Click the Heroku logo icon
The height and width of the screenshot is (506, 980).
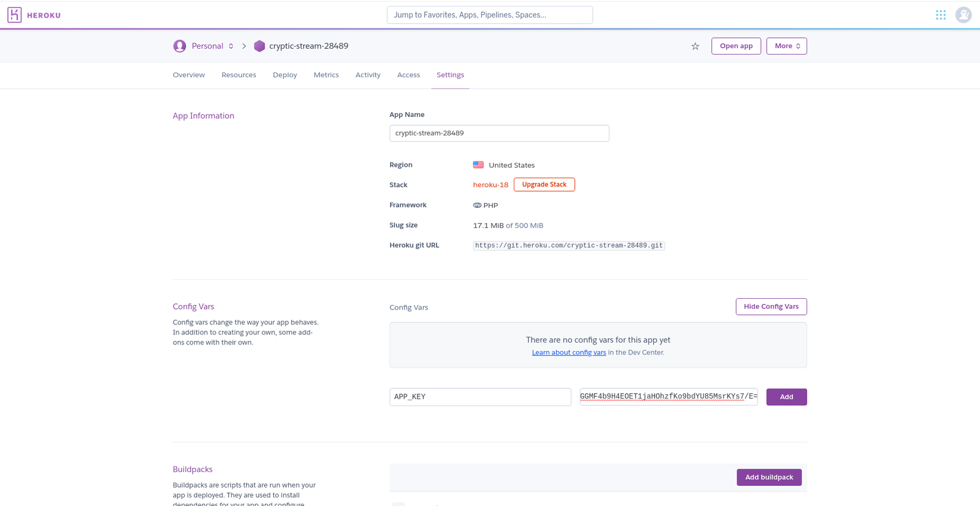[15, 15]
